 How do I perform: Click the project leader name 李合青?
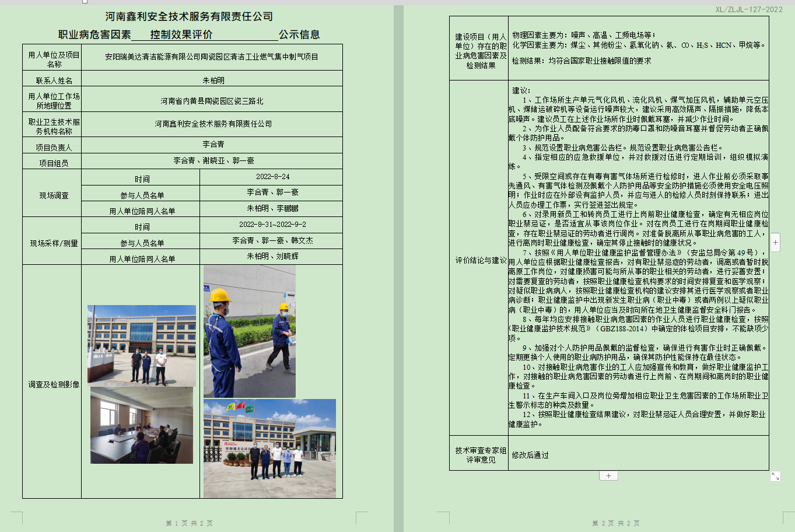click(x=213, y=144)
